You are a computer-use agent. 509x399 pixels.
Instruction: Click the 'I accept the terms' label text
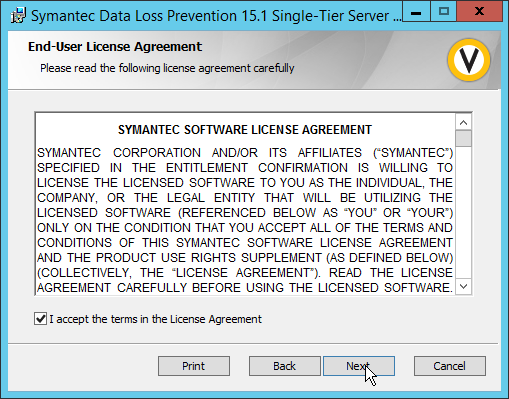pyautogui.click(x=155, y=319)
